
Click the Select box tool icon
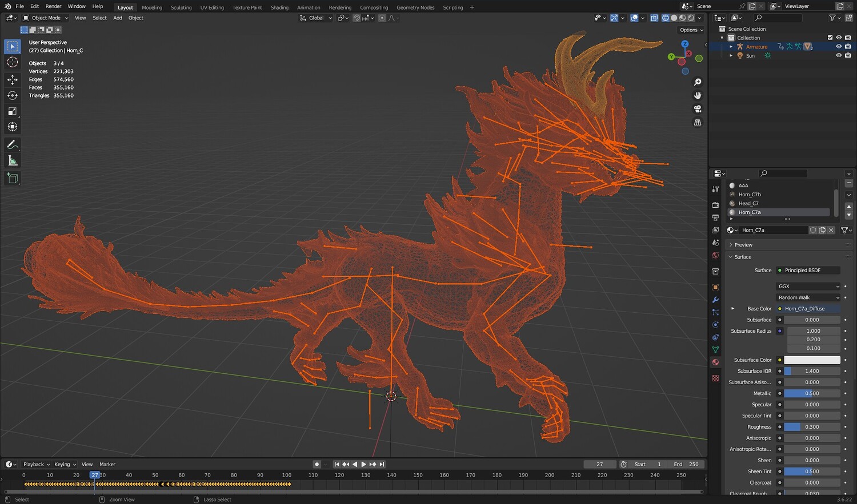click(13, 46)
